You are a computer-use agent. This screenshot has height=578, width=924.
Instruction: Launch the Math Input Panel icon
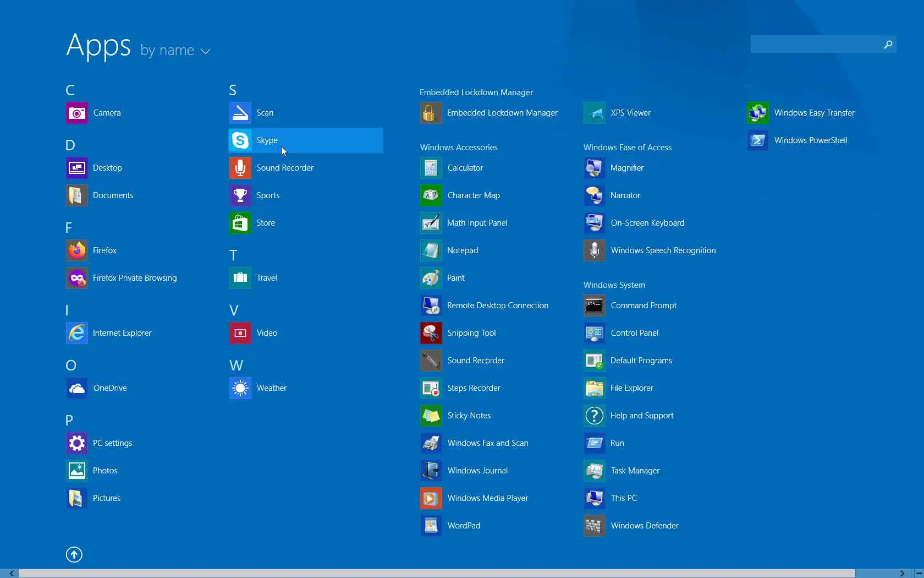coord(431,223)
